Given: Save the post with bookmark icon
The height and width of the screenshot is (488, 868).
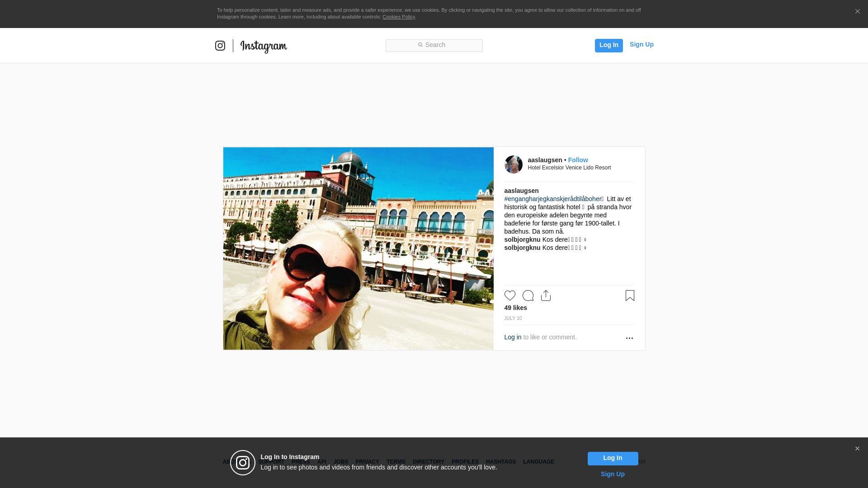Looking at the screenshot, I should 630,296.
